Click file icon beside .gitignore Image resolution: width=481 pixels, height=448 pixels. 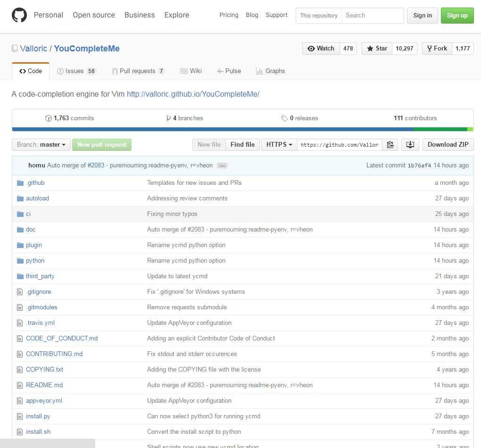point(20,292)
